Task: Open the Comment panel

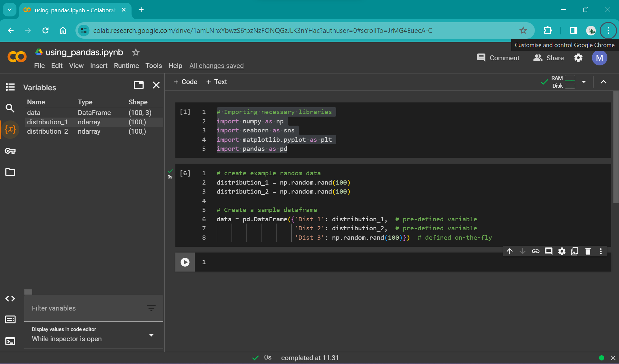Action: [x=498, y=58]
